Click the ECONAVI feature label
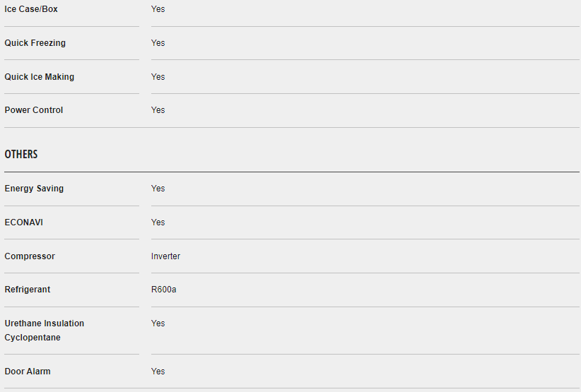Viewport: 581px width, 392px height. 23,222
